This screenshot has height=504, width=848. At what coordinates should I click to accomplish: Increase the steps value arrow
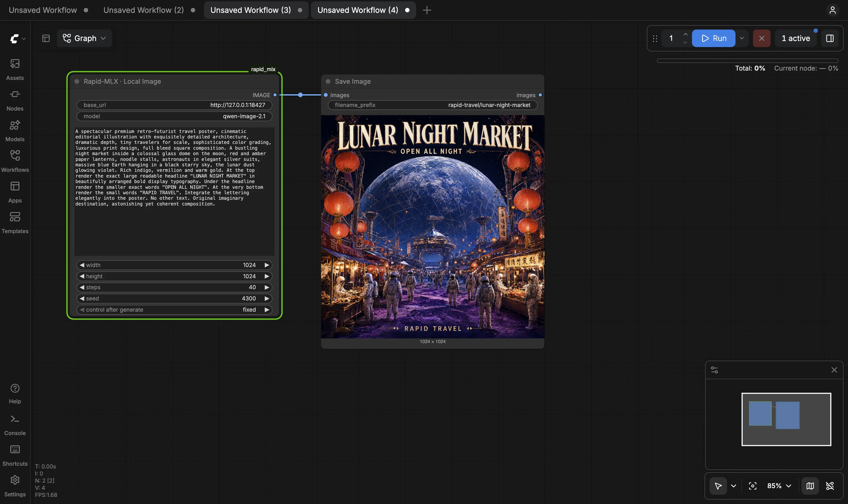(267, 287)
